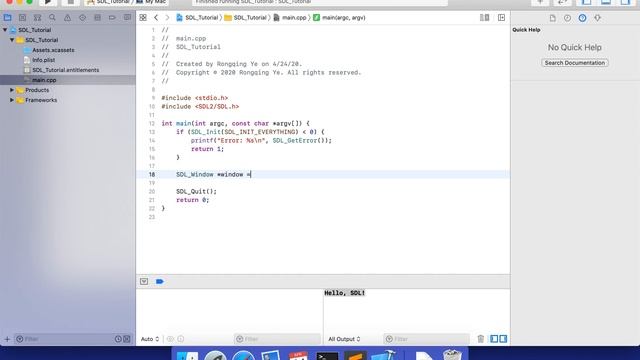Open the Debug navigator
This screenshot has width=640, height=360.
click(97, 18)
